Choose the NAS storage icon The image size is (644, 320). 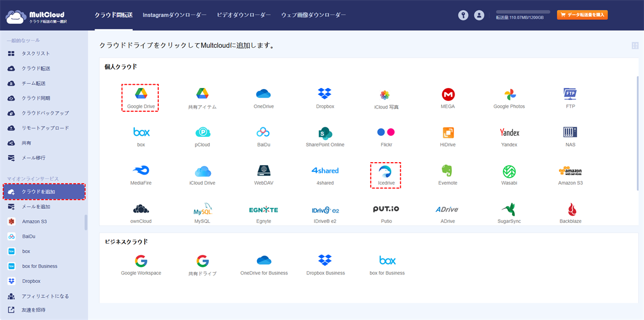570,137
